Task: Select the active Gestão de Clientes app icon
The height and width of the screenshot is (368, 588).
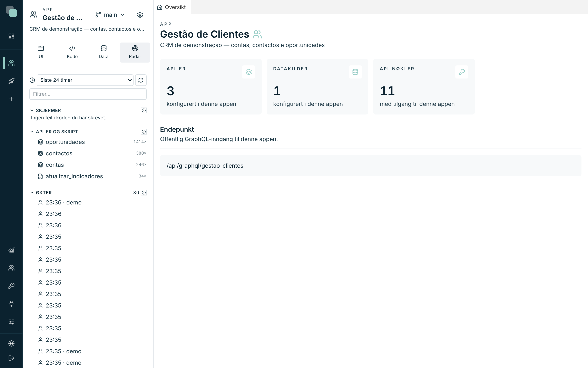Action: [x=11, y=63]
